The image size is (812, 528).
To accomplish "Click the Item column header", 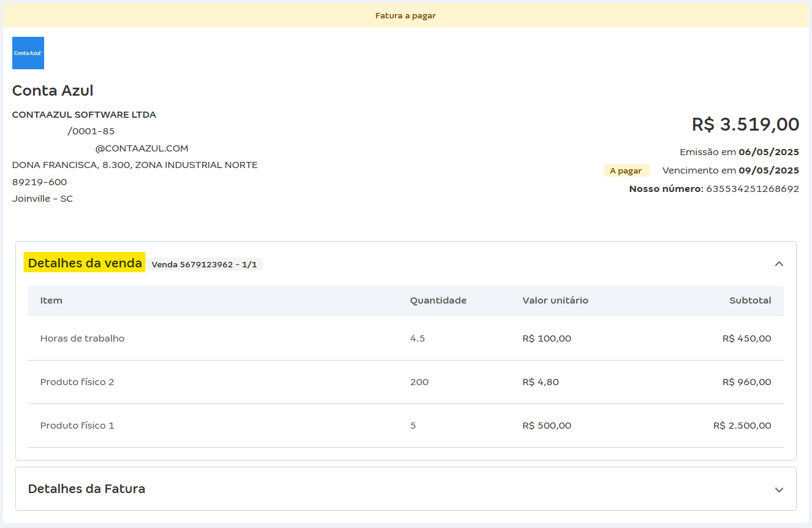I will (x=51, y=300).
